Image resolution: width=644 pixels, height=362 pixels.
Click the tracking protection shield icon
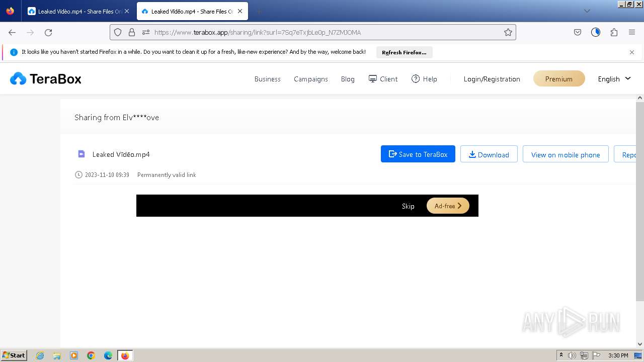click(118, 32)
